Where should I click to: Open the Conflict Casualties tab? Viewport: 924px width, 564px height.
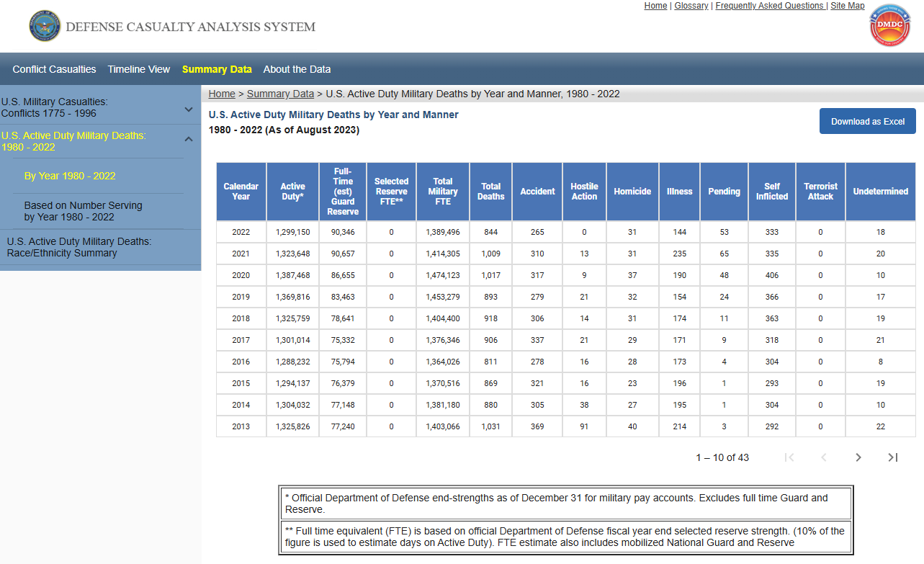click(54, 69)
